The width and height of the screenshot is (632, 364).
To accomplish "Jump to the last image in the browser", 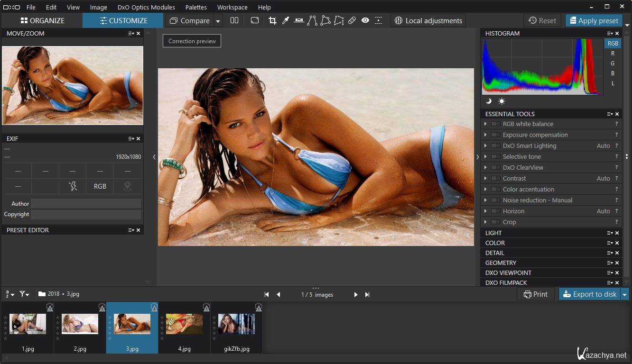I will click(367, 294).
